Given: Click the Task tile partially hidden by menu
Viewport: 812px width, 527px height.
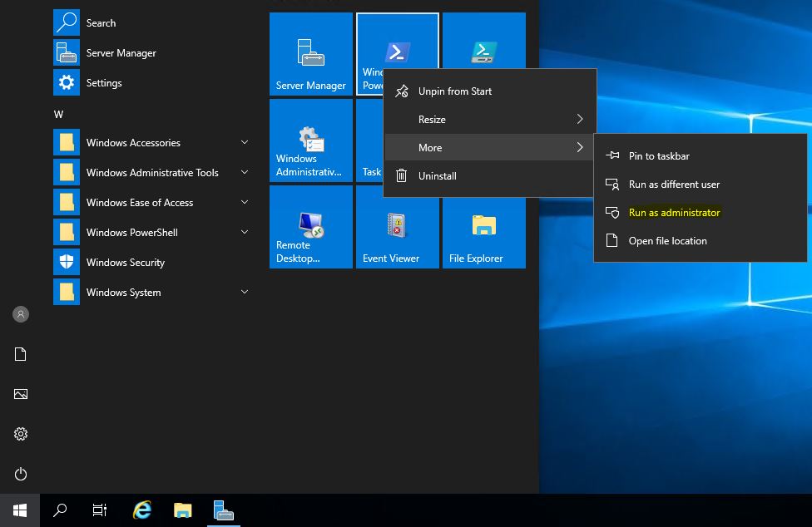Looking at the screenshot, I should tap(369, 140).
